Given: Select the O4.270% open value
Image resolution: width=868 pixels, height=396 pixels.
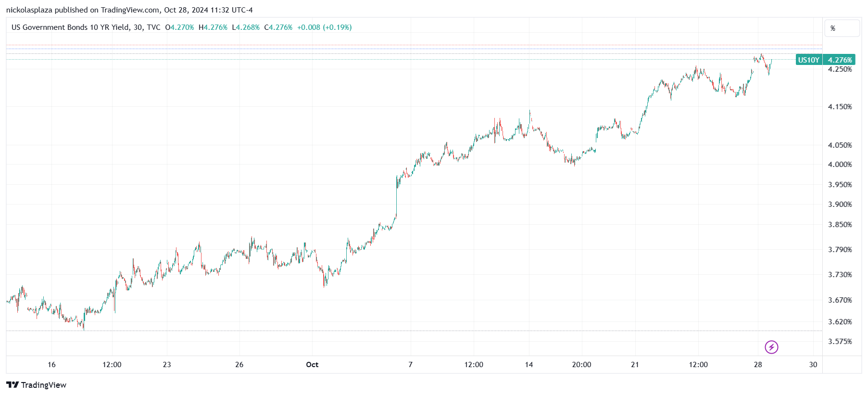Looking at the screenshot, I should (179, 27).
